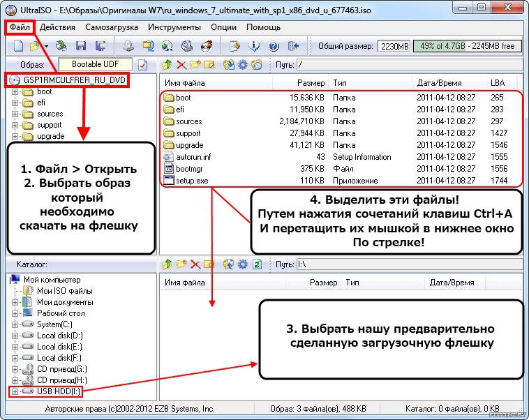Click the Save floppy disk icon
The width and height of the screenshot is (529, 420).
[x=81, y=46]
